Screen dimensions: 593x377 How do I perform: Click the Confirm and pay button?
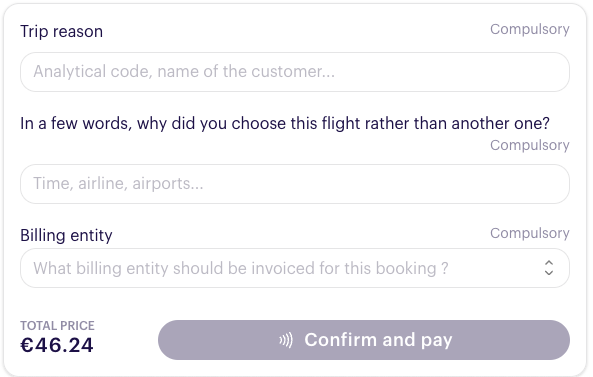364,340
